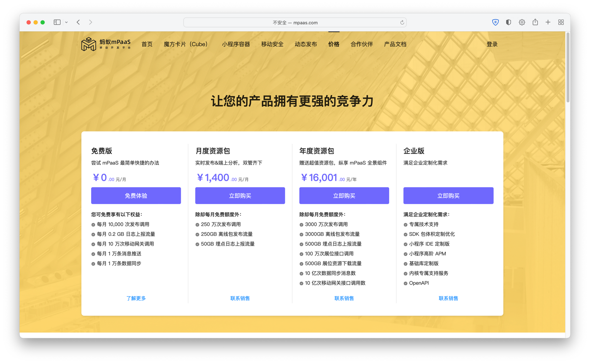Click check icon beside SDK 包体积定制优化
The image size is (590, 364).
[x=406, y=235]
